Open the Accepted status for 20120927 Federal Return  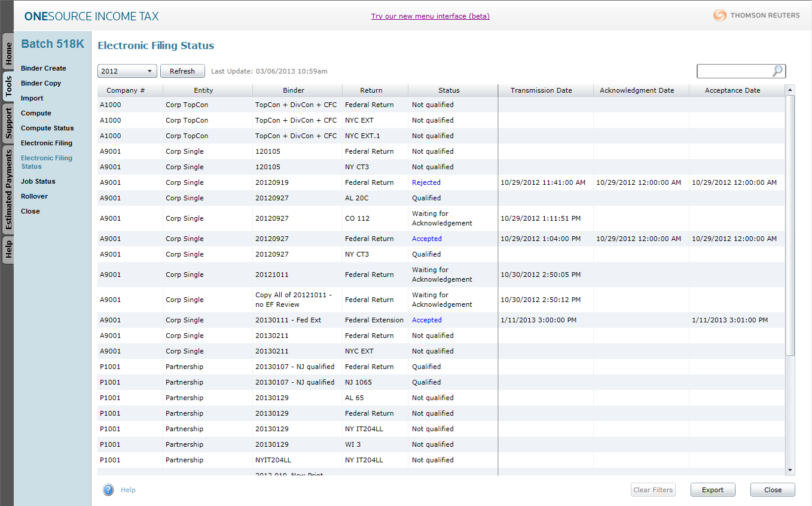pos(427,239)
